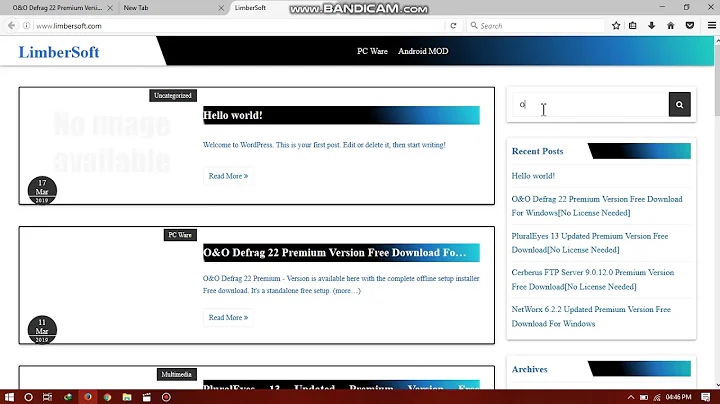
Task: Launch Chrome from the taskbar
Action: click(107, 397)
